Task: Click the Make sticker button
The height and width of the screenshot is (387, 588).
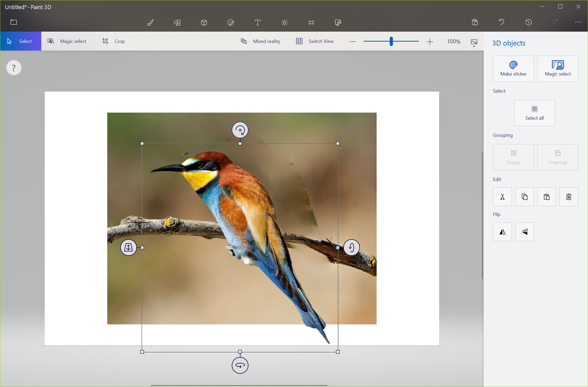Action: coord(513,69)
